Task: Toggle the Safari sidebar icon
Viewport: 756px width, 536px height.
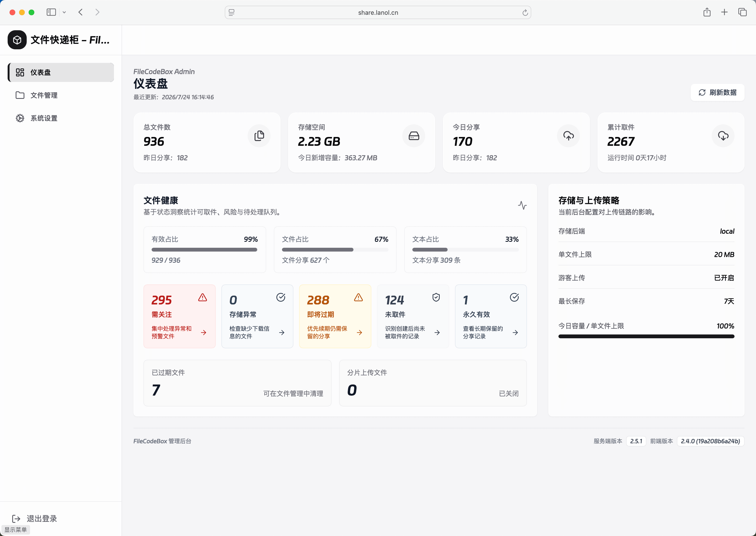Action: [51, 12]
